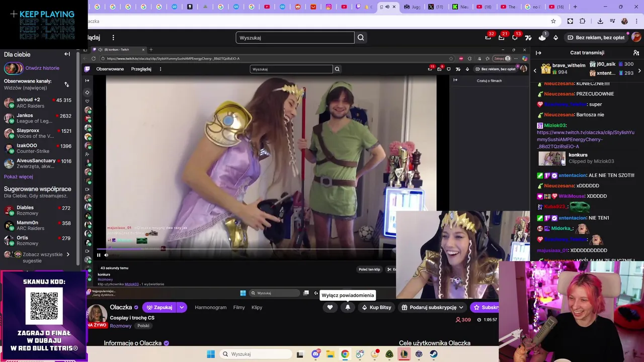This screenshot has height=362, width=644.
Task: Open Harmonogram tab of Olaczka
Action: pos(210,307)
